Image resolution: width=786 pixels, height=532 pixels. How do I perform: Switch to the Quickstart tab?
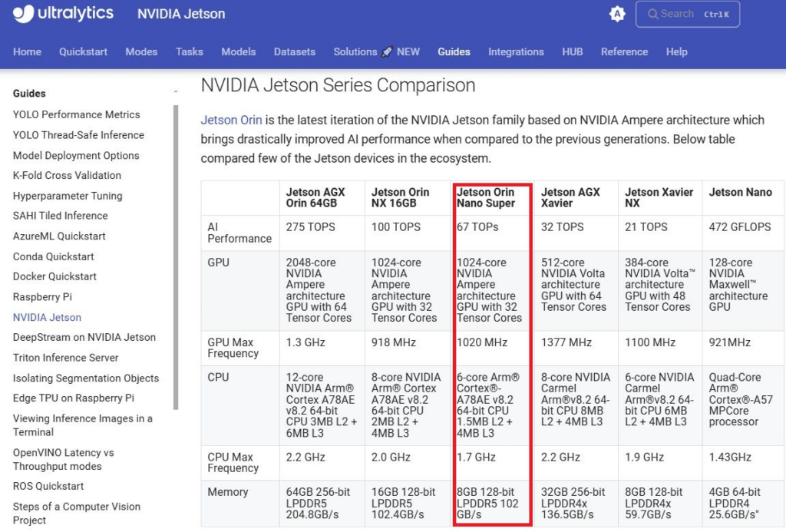(x=83, y=51)
